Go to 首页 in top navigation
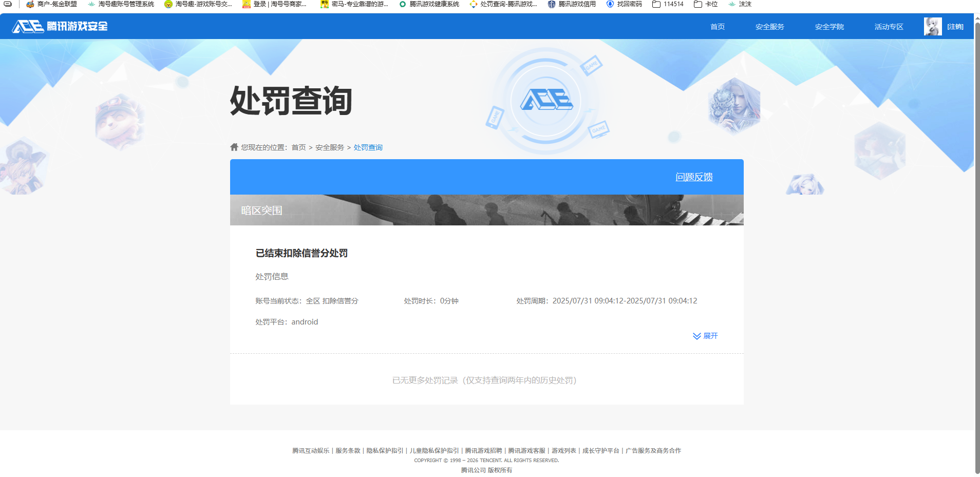 718,27
